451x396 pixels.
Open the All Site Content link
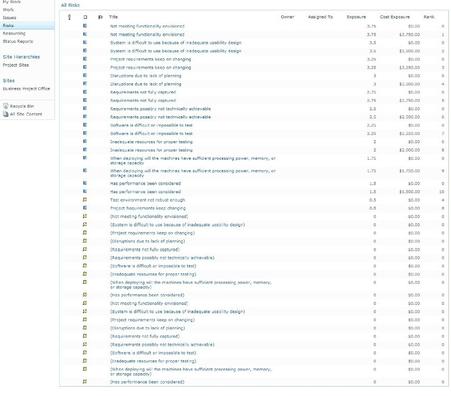(x=26, y=114)
